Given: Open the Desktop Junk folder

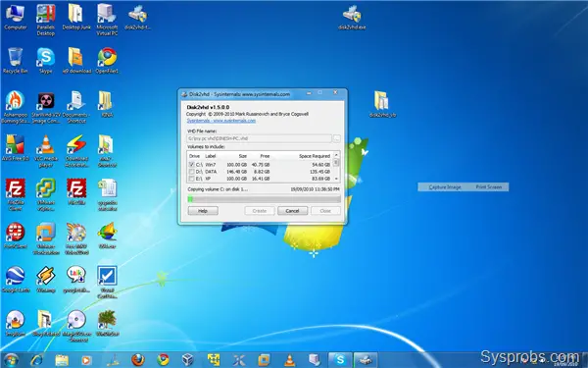Looking at the screenshot, I should (x=76, y=17).
